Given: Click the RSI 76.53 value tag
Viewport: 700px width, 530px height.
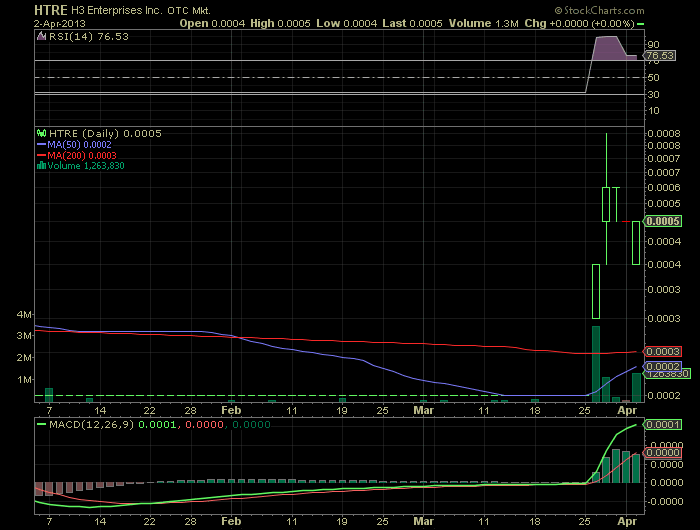Looking at the screenshot, I should coord(659,55).
